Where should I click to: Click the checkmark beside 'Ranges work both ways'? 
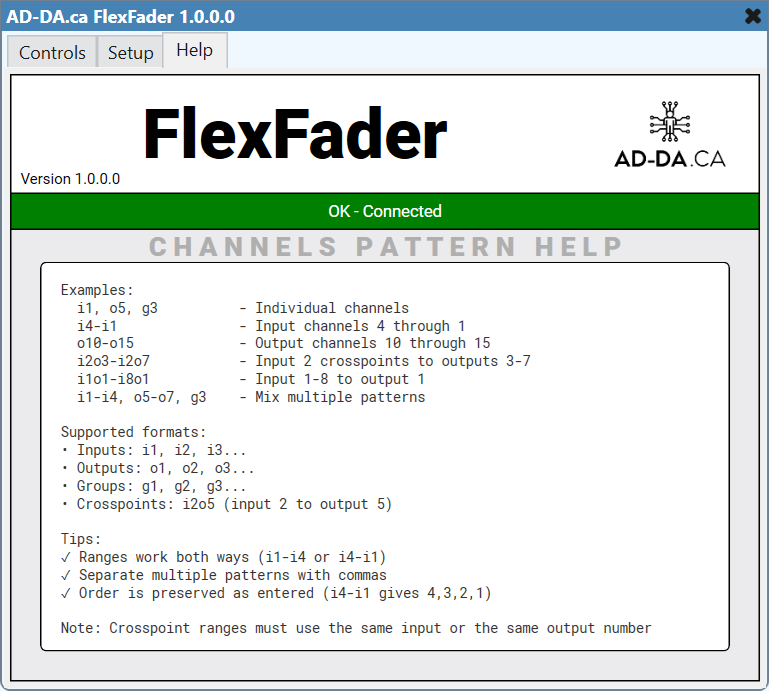[66, 557]
